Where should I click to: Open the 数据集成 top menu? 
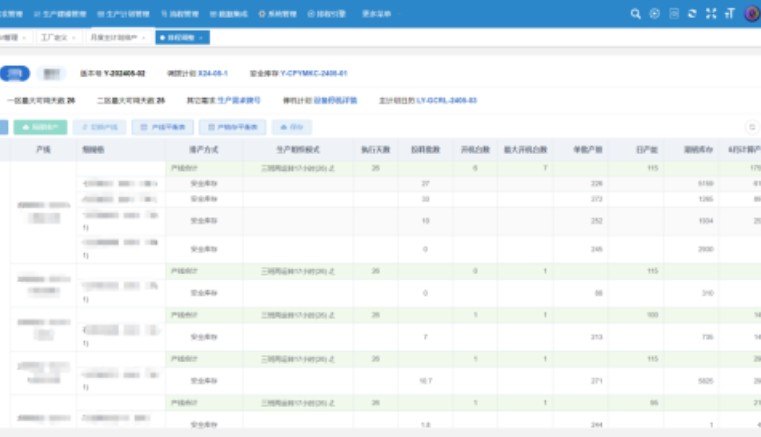point(229,14)
